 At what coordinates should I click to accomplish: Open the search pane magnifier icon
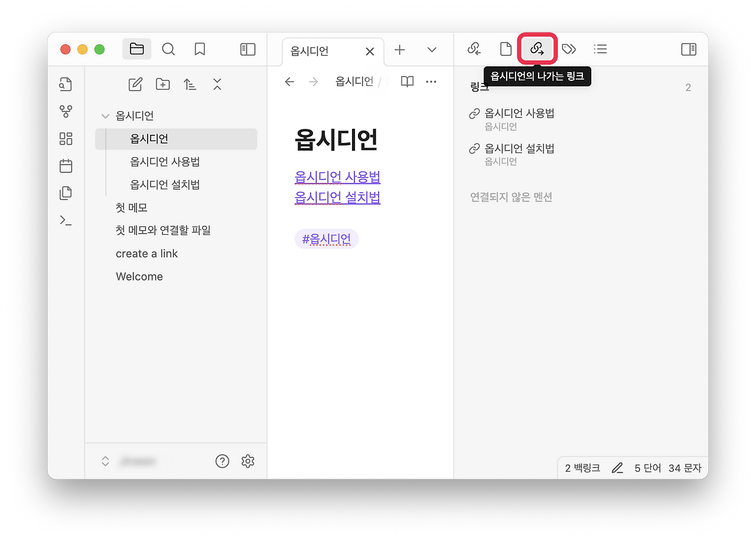[168, 49]
